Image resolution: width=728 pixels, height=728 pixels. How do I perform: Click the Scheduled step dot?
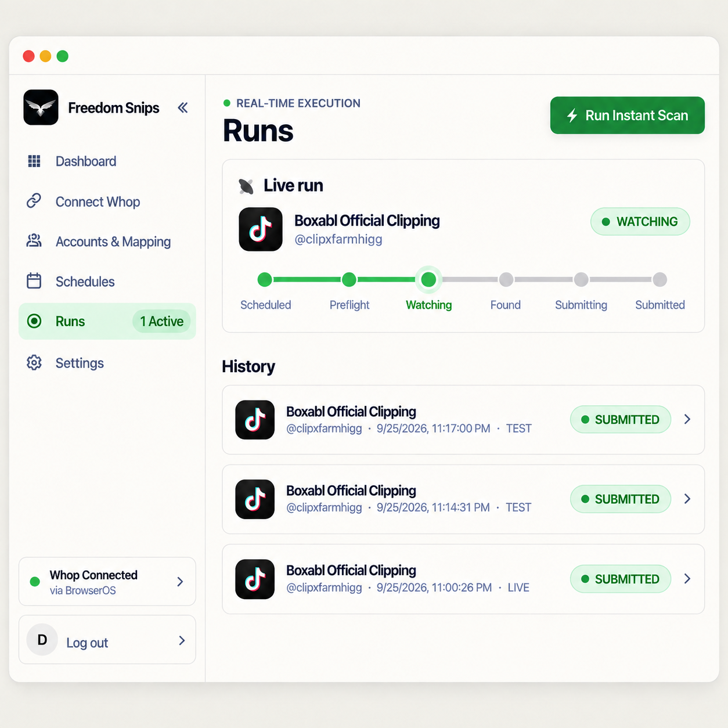(265, 280)
